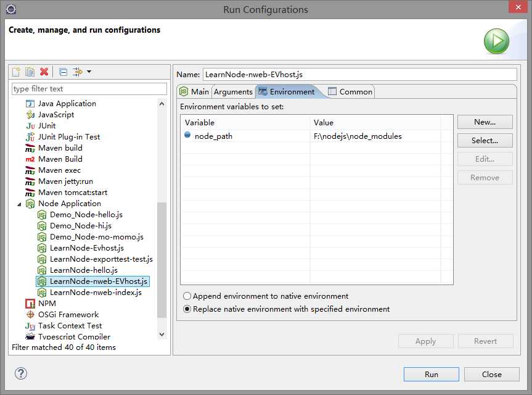Click the help question mark icon
This screenshot has height=395, width=532.
(x=21, y=373)
